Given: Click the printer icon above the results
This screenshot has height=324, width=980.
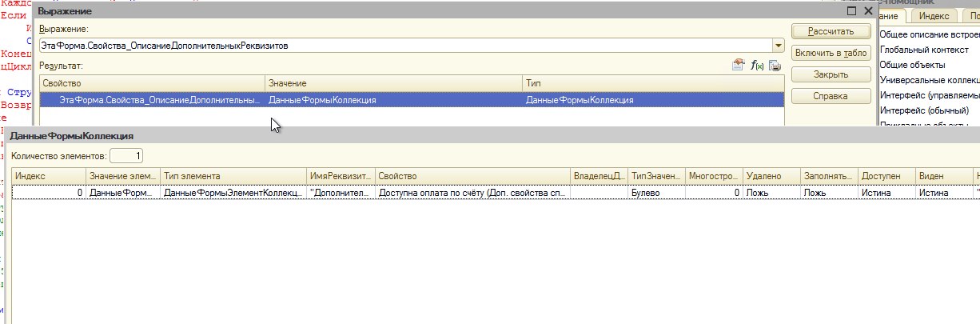Looking at the screenshot, I should point(775,66).
